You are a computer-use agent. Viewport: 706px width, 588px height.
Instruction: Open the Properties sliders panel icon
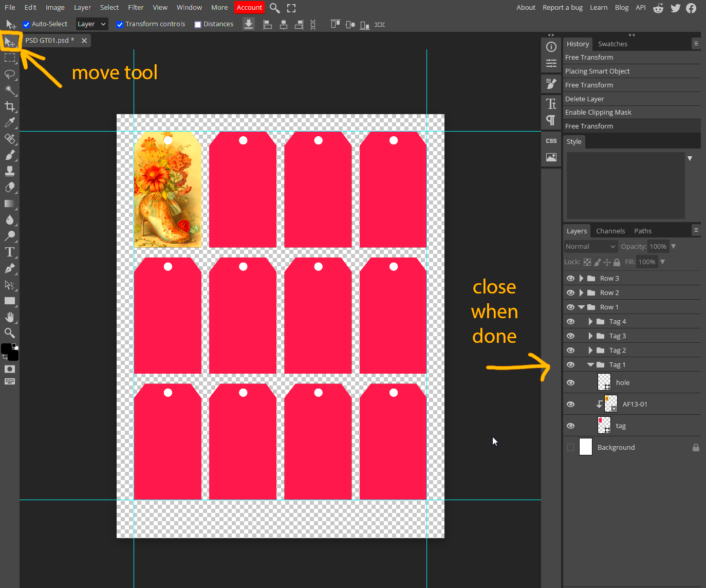pos(551,63)
